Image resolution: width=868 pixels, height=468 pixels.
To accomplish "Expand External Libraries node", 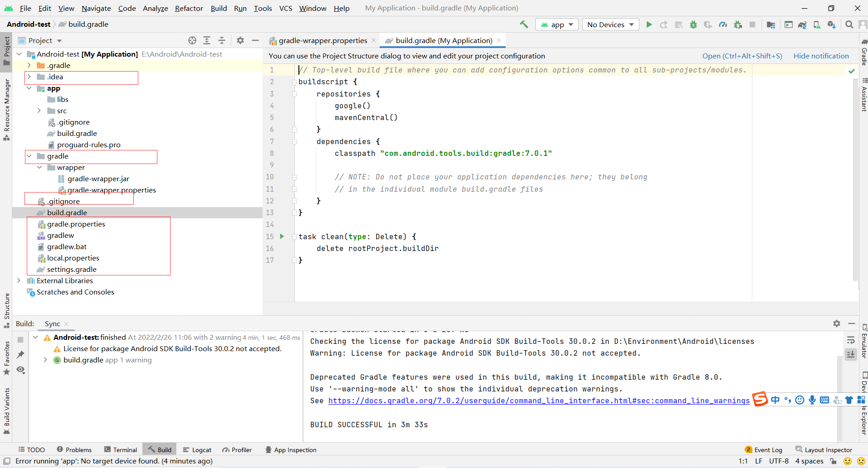I will [x=19, y=280].
